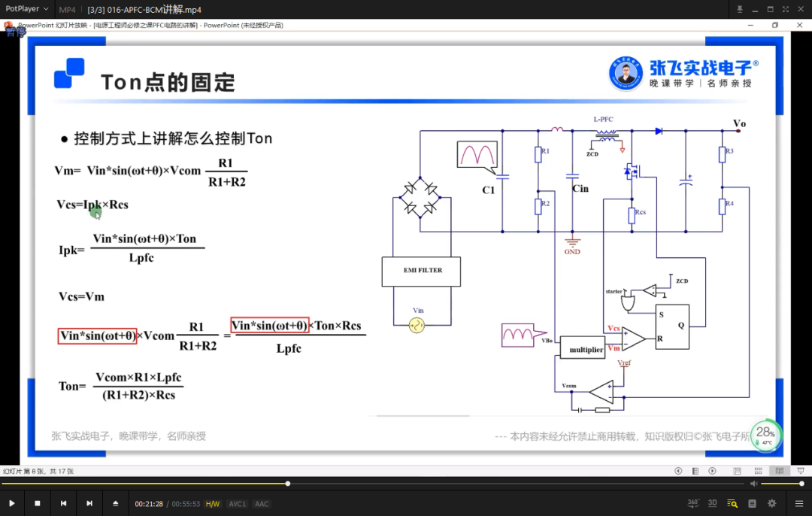
Task: Click the video filename in the title bar
Action: pyautogui.click(x=144, y=9)
